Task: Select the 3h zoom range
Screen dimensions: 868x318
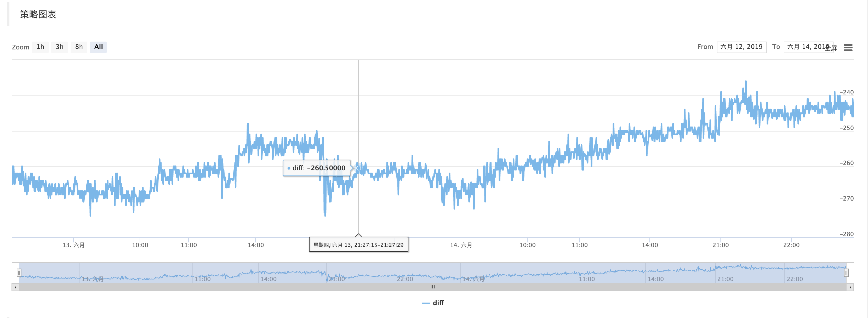Action: click(x=60, y=47)
